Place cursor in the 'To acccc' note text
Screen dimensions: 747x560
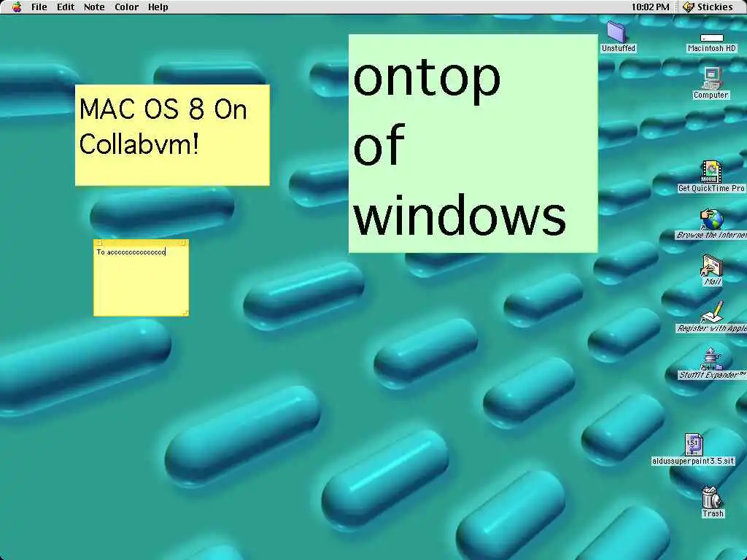point(131,252)
